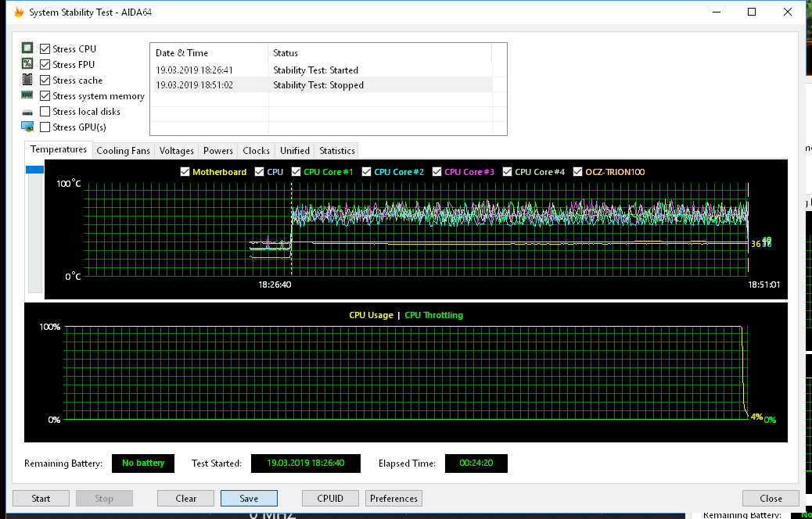Hide the CPU Core #1 graph line
This screenshot has width=812, height=519.
(x=296, y=172)
